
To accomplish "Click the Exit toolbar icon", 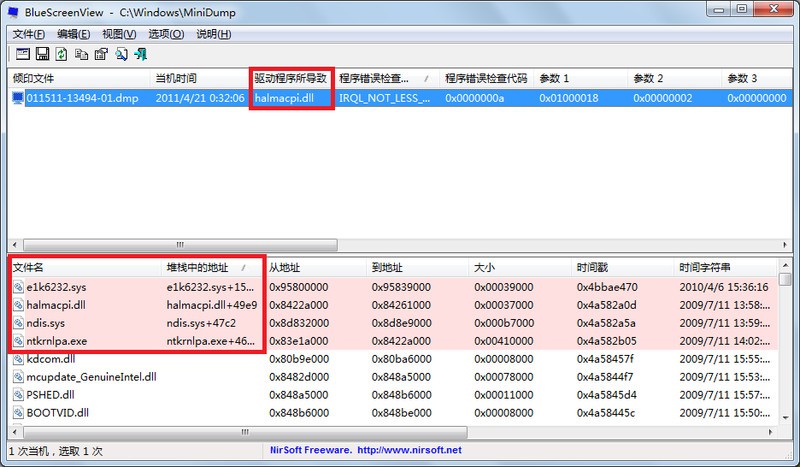I will pyautogui.click(x=142, y=54).
